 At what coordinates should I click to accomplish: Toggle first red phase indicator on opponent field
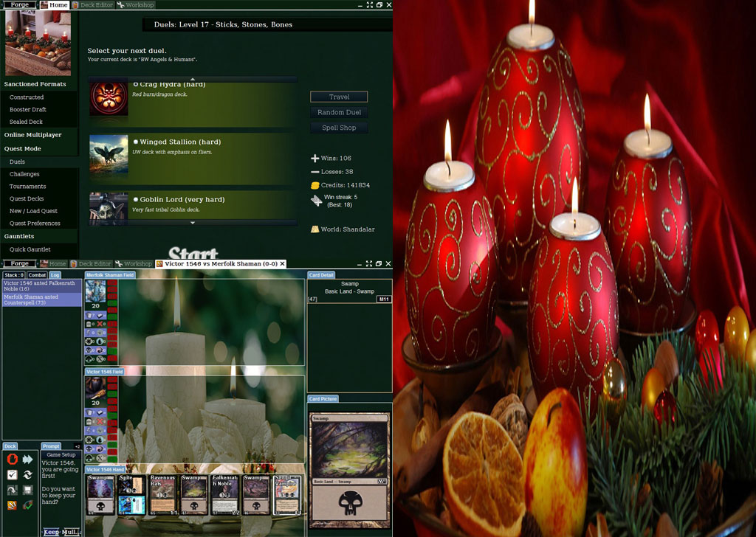[113, 284]
